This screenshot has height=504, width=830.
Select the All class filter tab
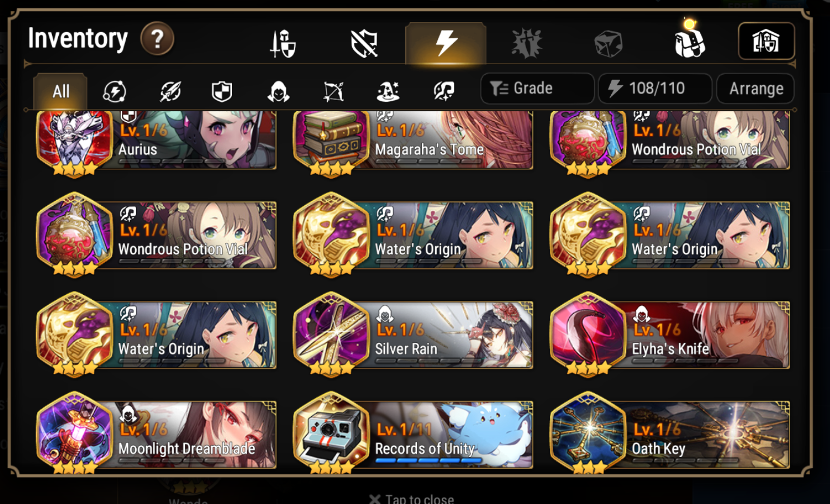tap(60, 91)
